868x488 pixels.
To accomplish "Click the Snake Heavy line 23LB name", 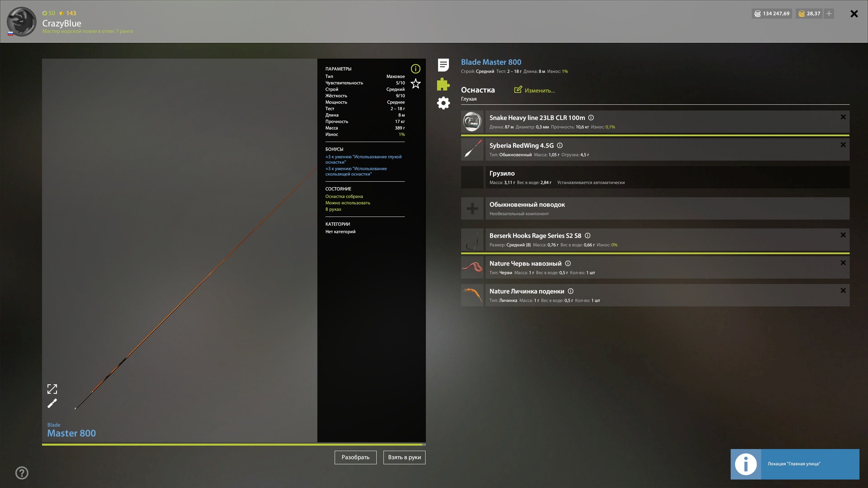I will (x=537, y=118).
